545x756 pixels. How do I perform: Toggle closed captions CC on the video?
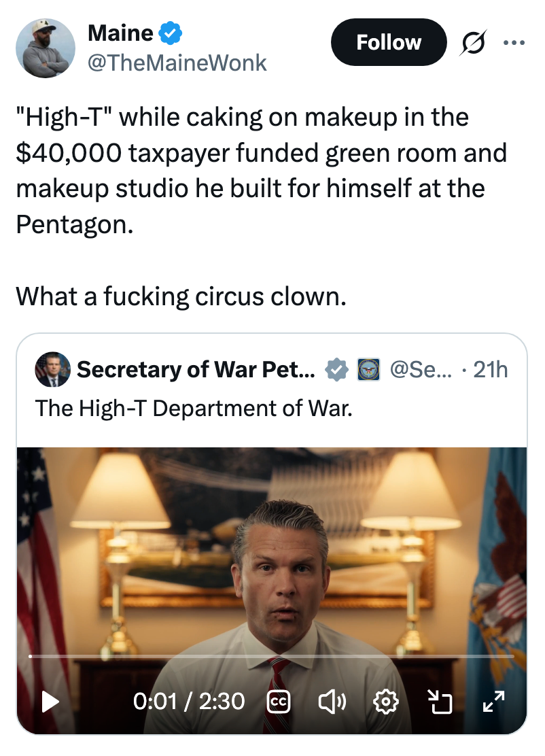(x=279, y=702)
